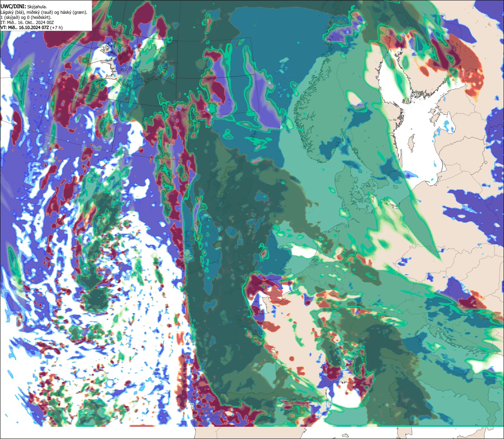Select the word 'Skýjahula.' in the legend
This screenshot has height=439, width=504.
coord(37,7)
